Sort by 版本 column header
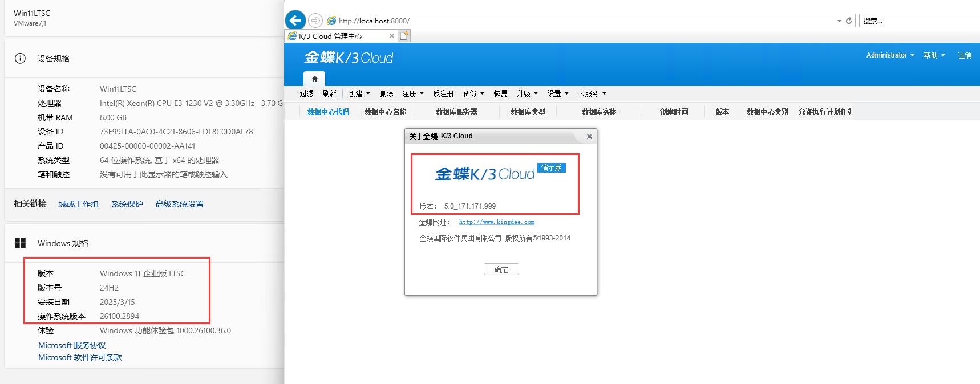The width and height of the screenshot is (980, 384). pos(722,112)
